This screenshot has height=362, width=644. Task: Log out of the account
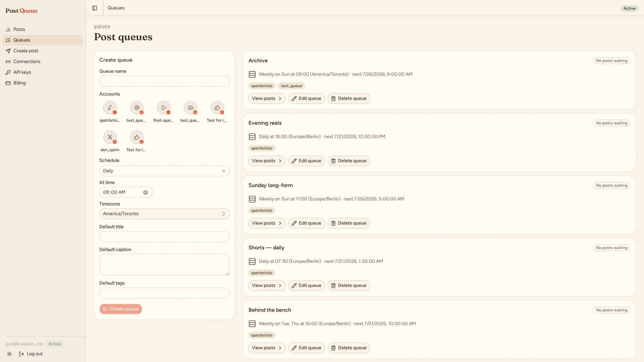(x=31, y=354)
